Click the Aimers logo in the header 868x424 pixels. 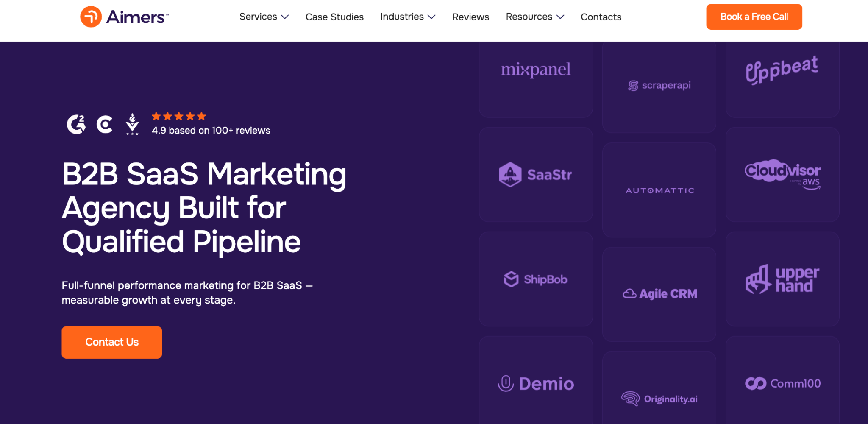click(125, 17)
